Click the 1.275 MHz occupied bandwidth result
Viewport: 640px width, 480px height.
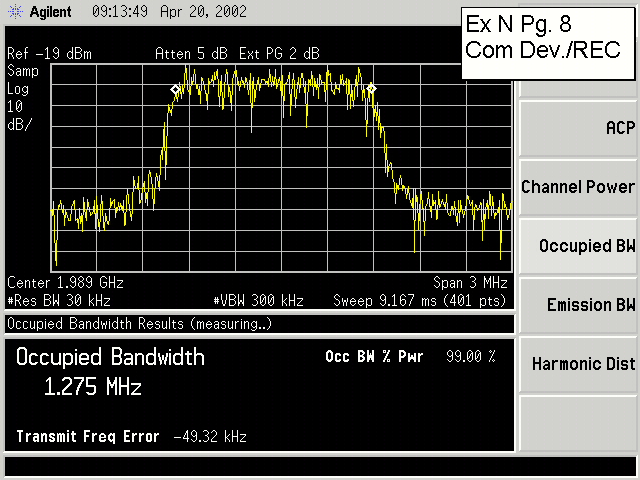coord(92,387)
